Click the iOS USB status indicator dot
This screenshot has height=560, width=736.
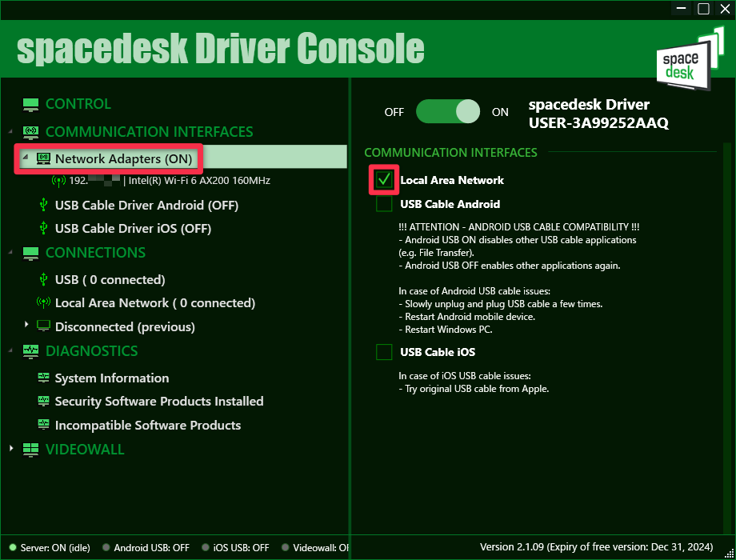coord(205,547)
